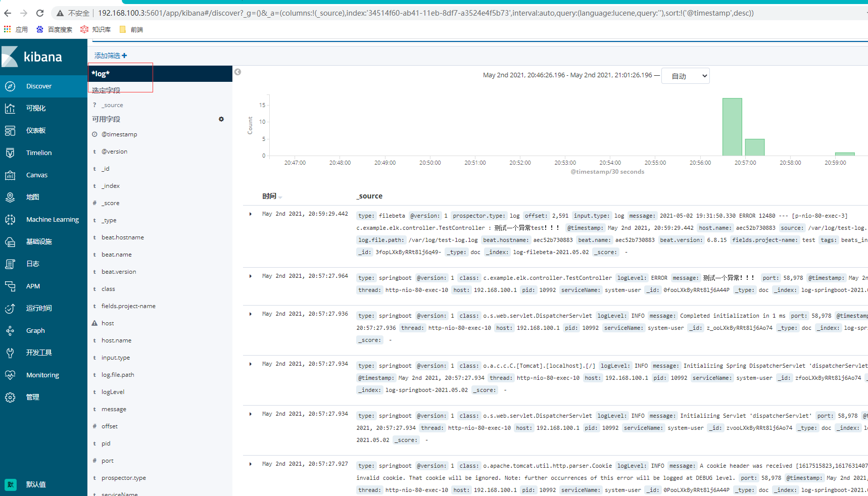This screenshot has height=496, width=868.
Task: Open the 可视化 chart icon
Action: [10, 109]
